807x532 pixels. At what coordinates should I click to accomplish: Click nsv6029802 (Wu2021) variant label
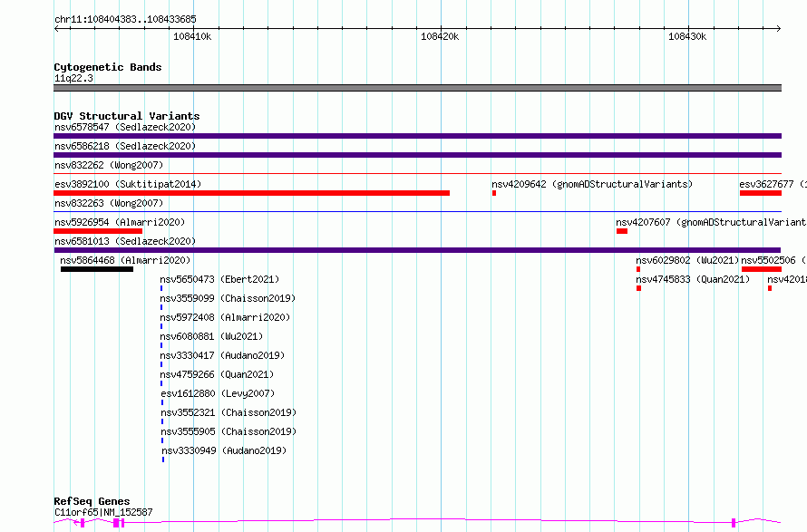pos(687,260)
